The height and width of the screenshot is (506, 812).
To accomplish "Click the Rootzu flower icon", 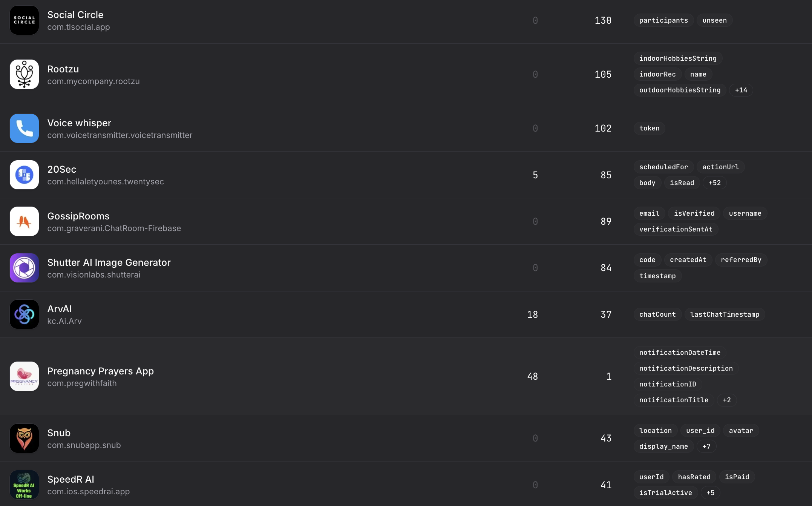I will tap(24, 74).
